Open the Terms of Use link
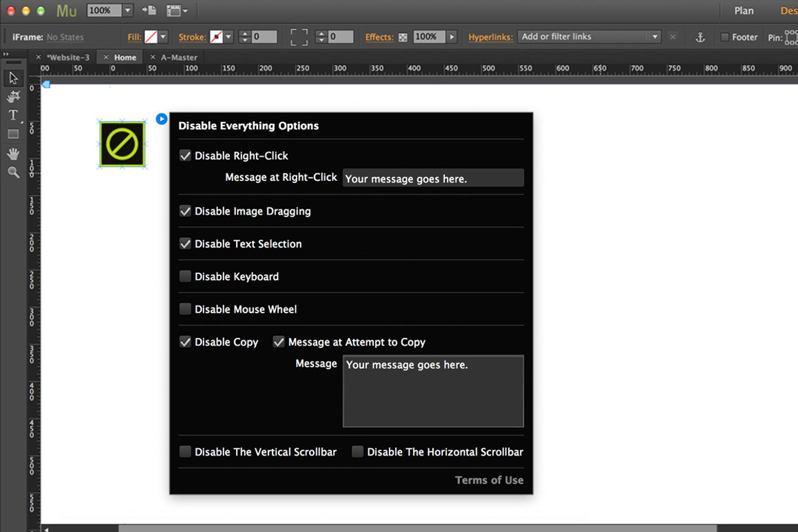Screen dimensions: 798x532 [489, 480]
